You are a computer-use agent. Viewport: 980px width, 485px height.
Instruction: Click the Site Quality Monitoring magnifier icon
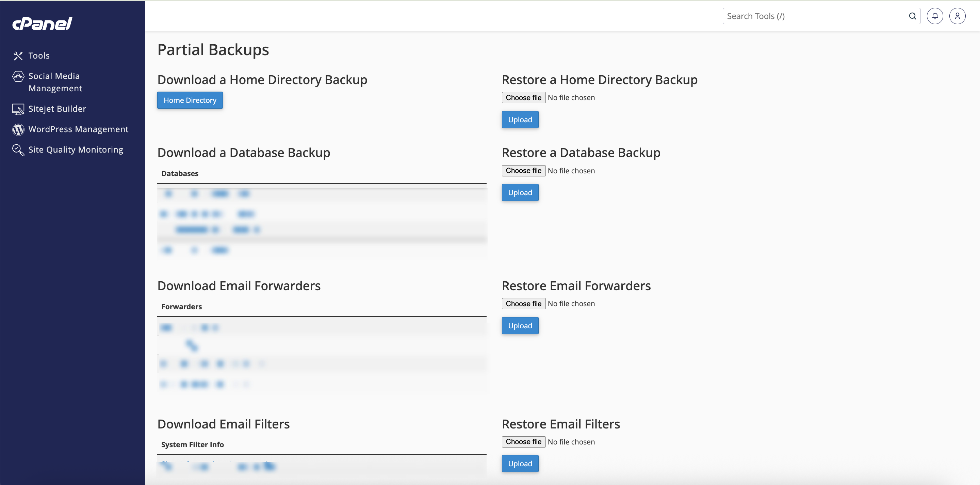coord(18,150)
